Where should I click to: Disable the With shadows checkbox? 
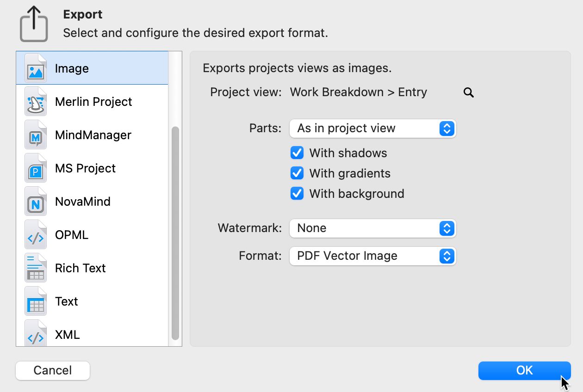point(297,153)
